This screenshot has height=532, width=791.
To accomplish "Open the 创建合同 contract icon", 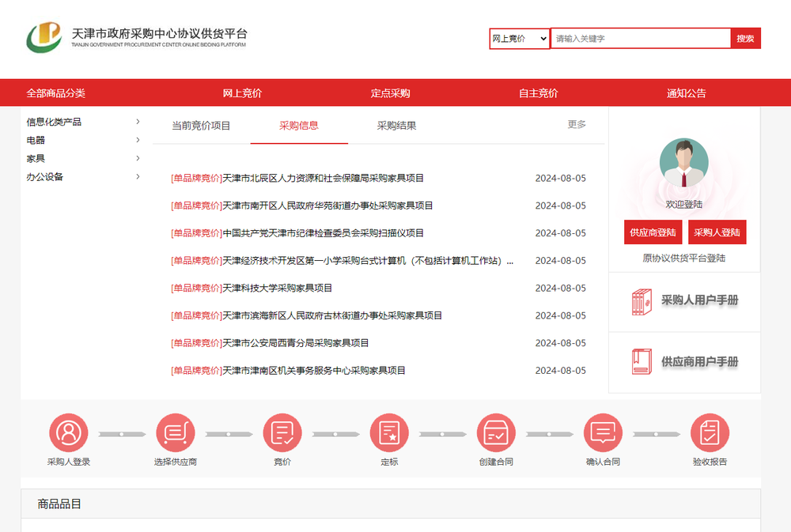I will click(497, 432).
